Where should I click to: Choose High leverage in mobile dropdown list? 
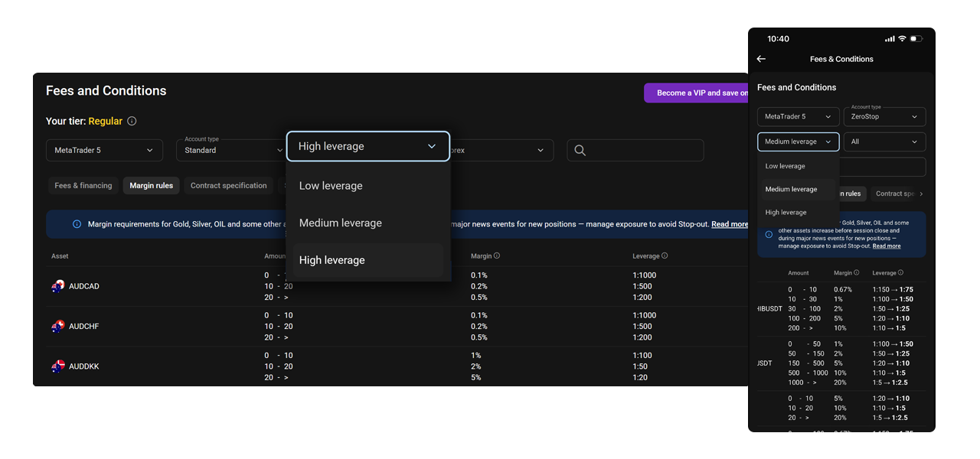point(799,212)
